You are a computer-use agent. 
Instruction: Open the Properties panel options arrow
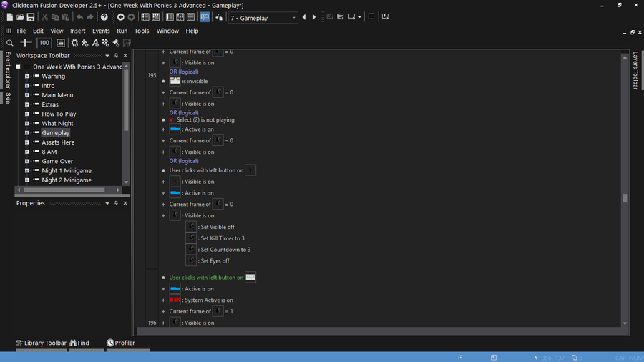(107, 203)
